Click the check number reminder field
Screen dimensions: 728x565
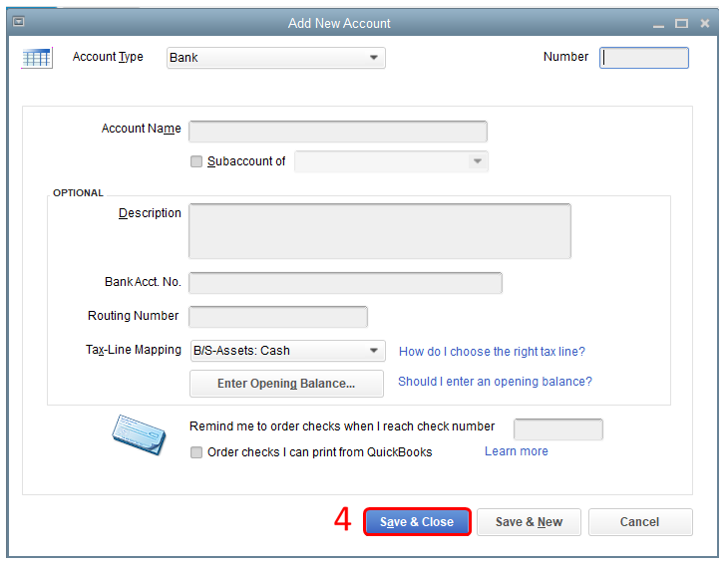click(x=558, y=429)
